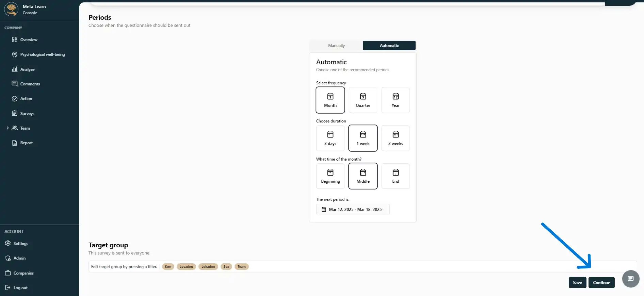Viewport: 644px width, 296px height.
Task: Open the Location filter tag
Action: [x=186, y=267]
